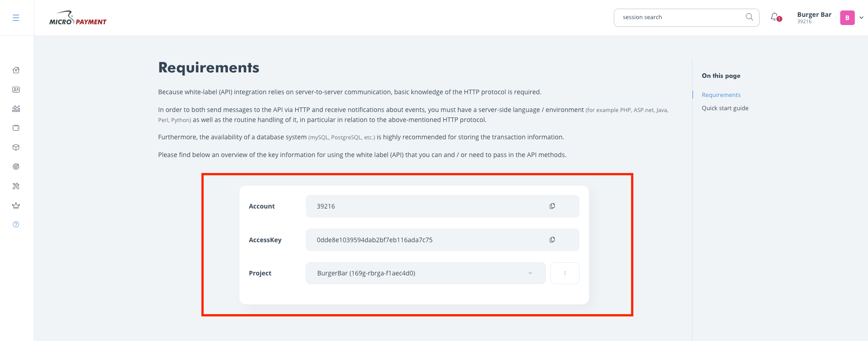Open the customer ID card sidebar icon
Viewport: 868px width, 341px height.
[16, 90]
